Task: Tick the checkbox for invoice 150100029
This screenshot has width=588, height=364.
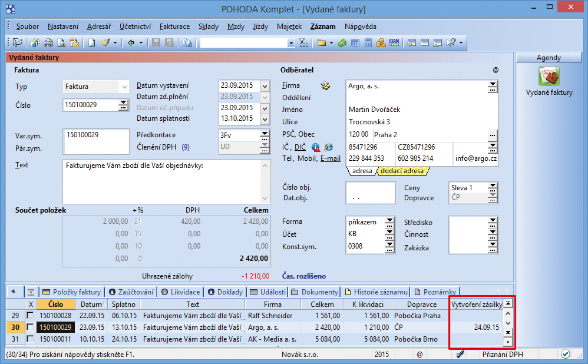Action: 31,327
